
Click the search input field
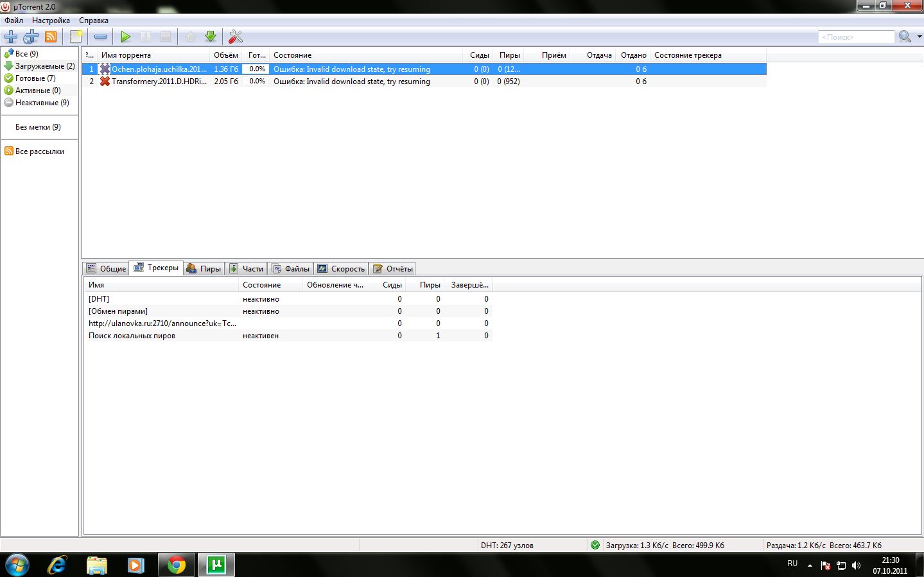pyautogui.click(x=856, y=37)
